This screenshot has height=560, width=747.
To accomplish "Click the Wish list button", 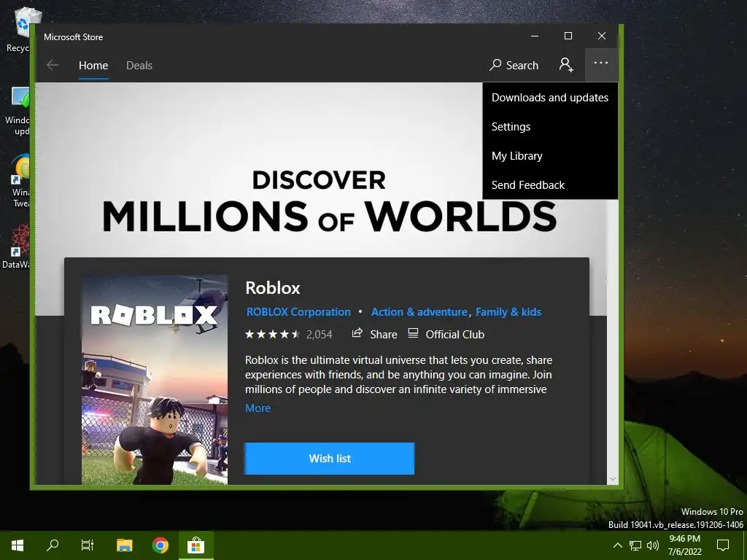I will point(330,459).
